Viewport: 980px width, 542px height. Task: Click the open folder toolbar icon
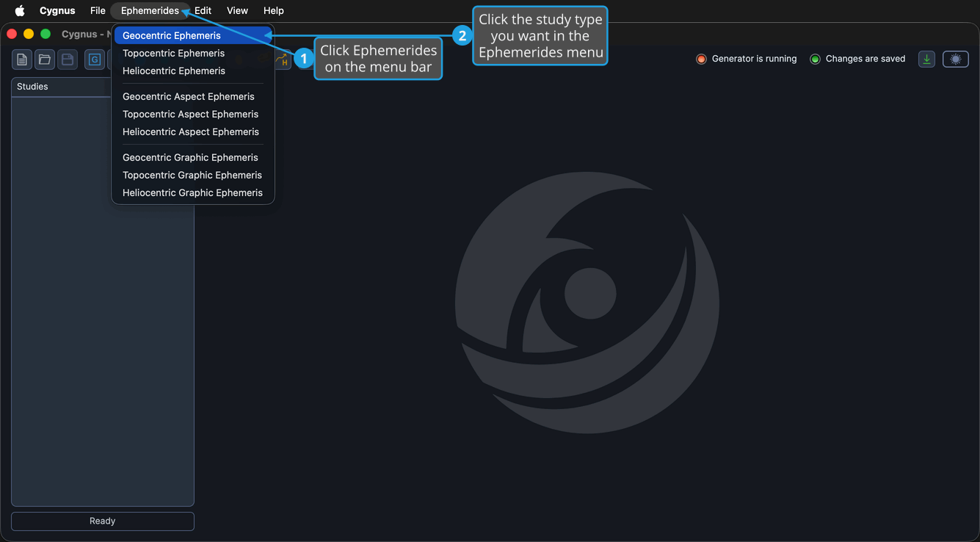tap(45, 59)
